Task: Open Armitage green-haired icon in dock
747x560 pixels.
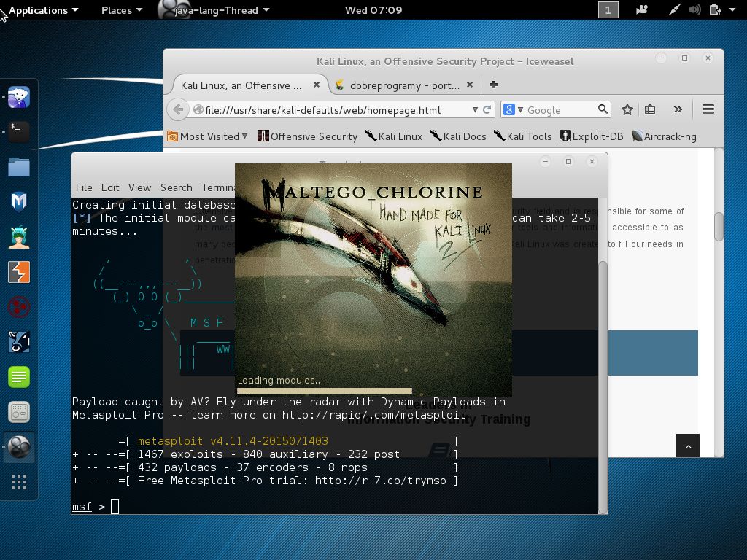Action: click(x=18, y=237)
